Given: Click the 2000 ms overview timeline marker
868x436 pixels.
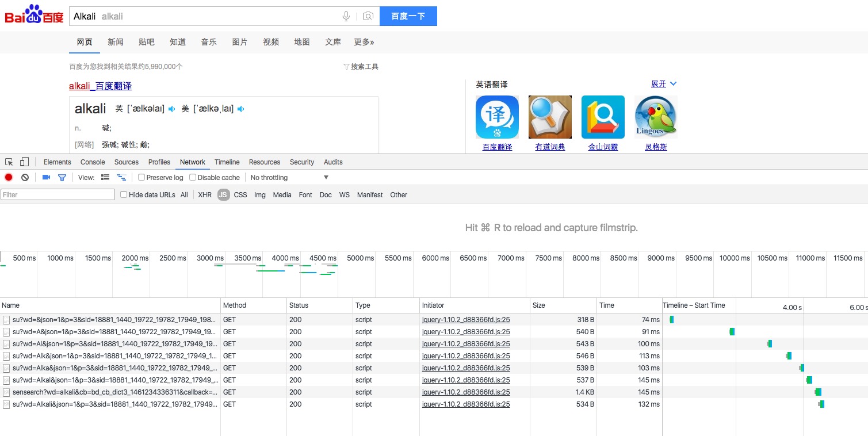Looking at the screenshot, I should click(x=135, y=258).
